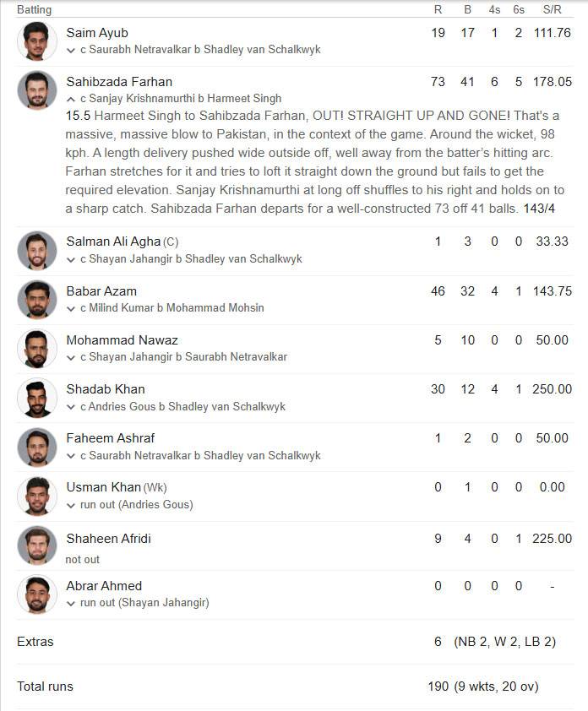Screen dimensions: 588x711
Task: Expand Abrar Ahmed's run out details
Action: pyautogui.click(x=71, y=604)
